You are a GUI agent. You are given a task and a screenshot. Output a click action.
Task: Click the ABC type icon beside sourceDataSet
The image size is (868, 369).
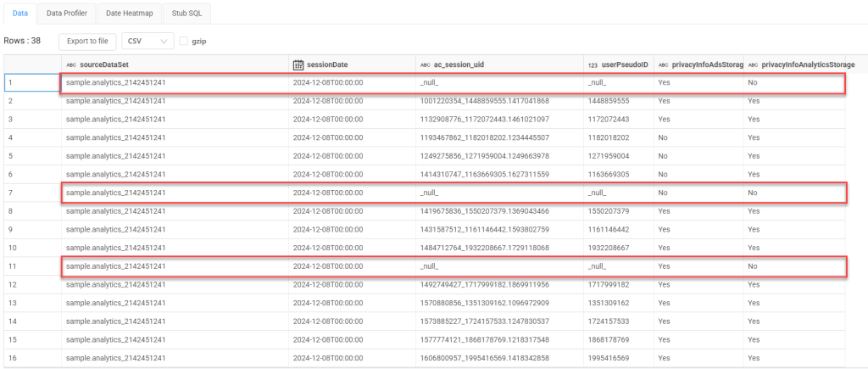pyautogui.click(x=71, y=64)
